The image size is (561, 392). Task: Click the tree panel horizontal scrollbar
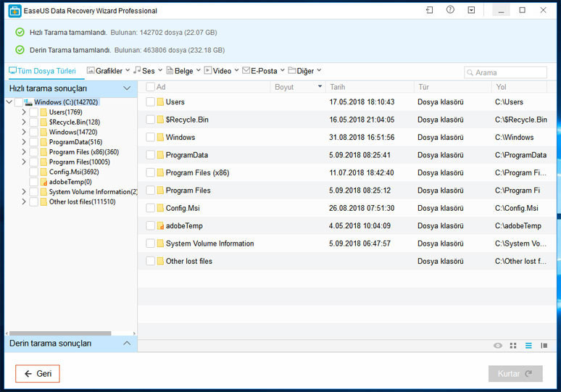pyautogui.click(x=60, y=333)
